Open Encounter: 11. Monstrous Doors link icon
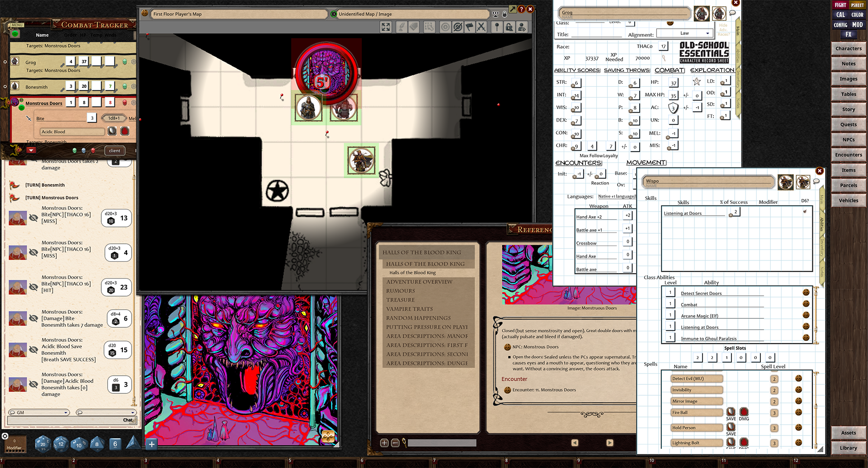 [x=508, y=390]
